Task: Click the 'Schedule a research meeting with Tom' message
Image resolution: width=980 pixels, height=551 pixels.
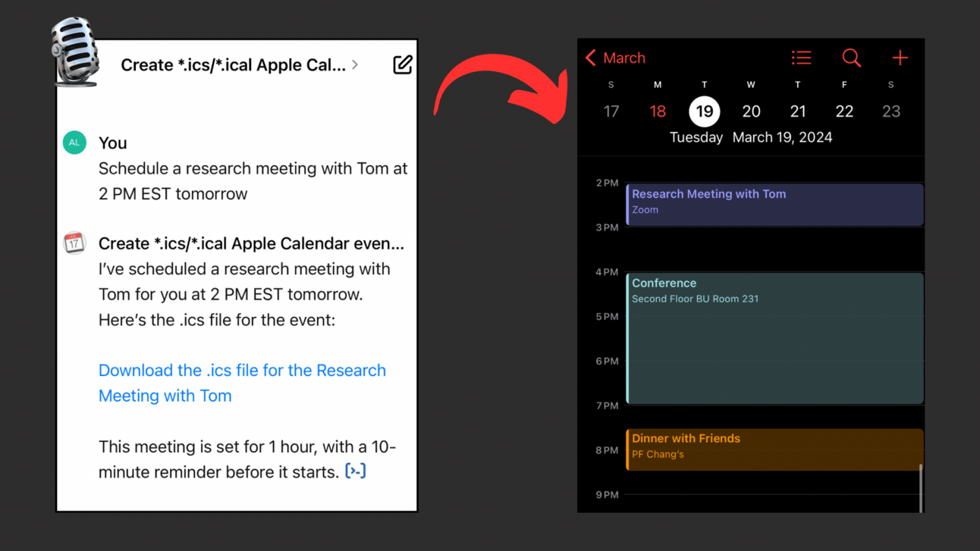Action: coord(253,181)
